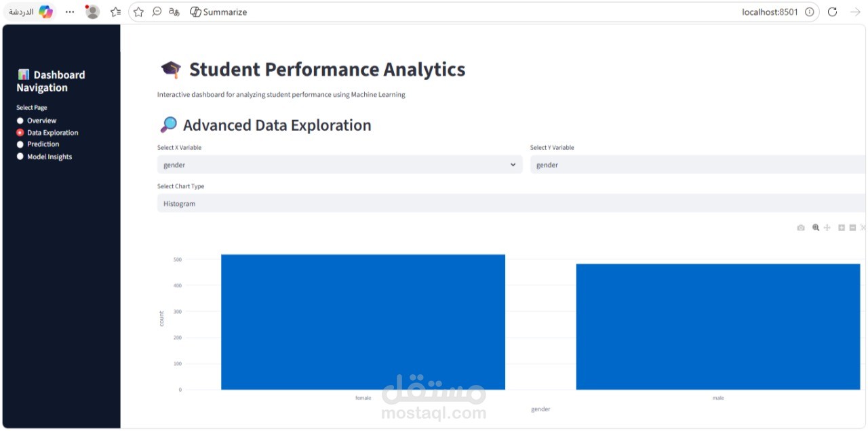Reload the page with the refresh button
868x431 pixels.
pyautogui.click(x=833, y=12)
